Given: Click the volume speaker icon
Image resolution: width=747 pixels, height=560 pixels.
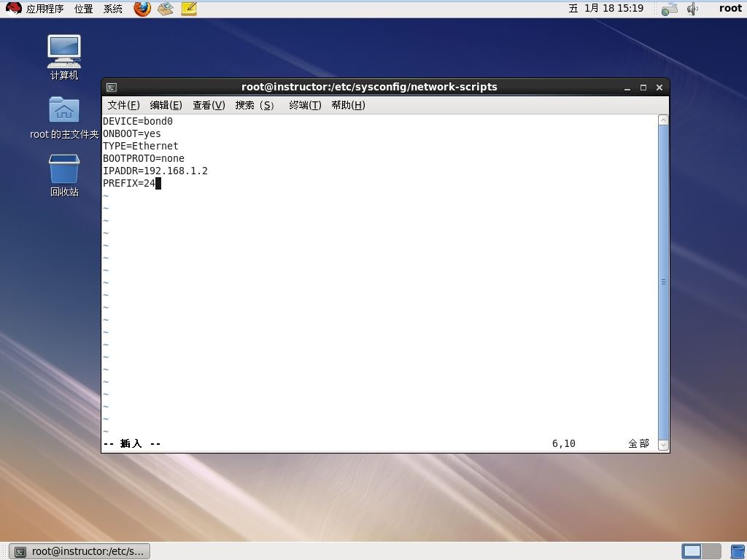Looking at the screenshot, I should pyautogui.click(x=692, y=9).
